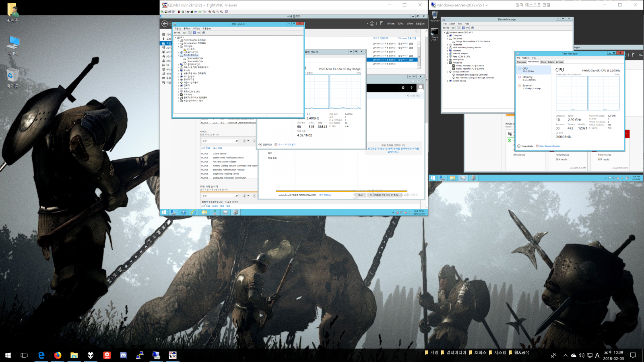Click the back arrow in Server Manager
This screenshot has width=644, height=362.
point(165,24)
